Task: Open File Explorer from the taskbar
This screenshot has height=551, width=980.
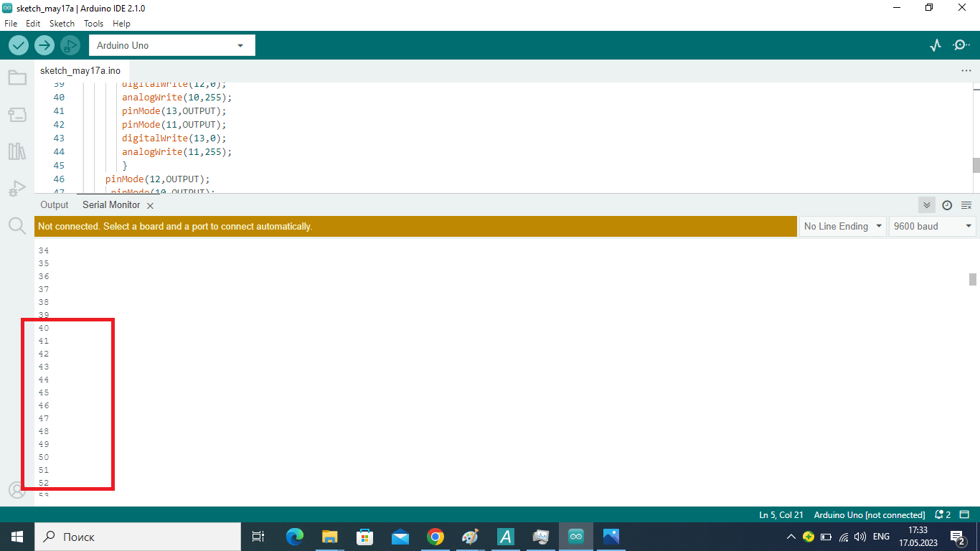Action: tap(330, 537)
